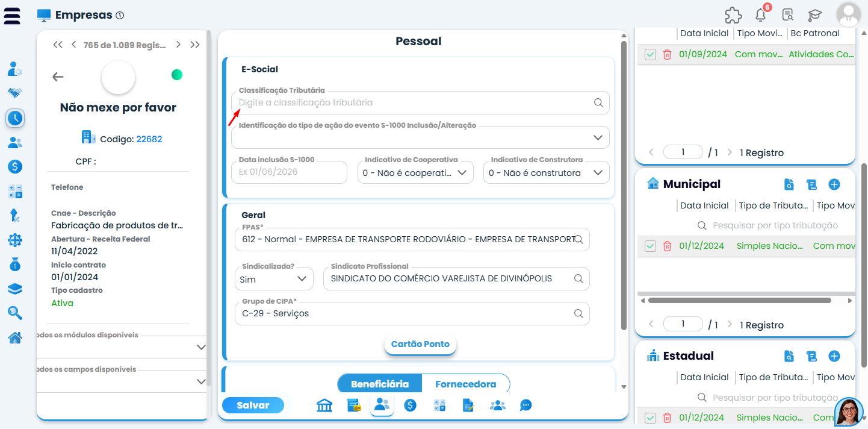This screenshot has width=868, height=429.
Task: Open the arrow-percent icon in left sidebar
Action: coord(15,215)
